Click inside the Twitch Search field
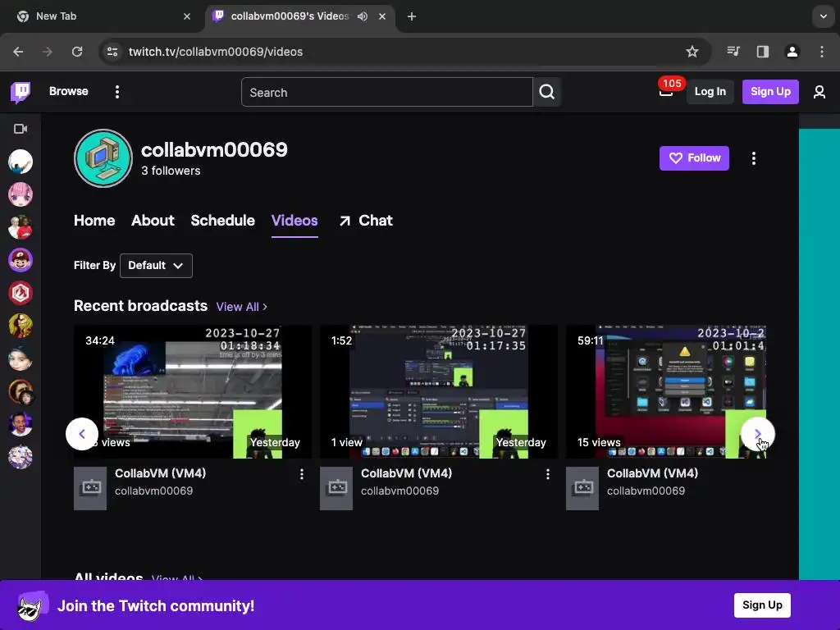The image size is (840, 630). (x=387, y=92)
